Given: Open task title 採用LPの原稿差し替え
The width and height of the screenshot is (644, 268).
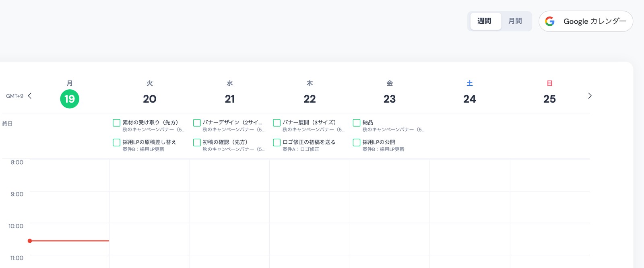Looking at the screenshot, I should click(149, 142).
